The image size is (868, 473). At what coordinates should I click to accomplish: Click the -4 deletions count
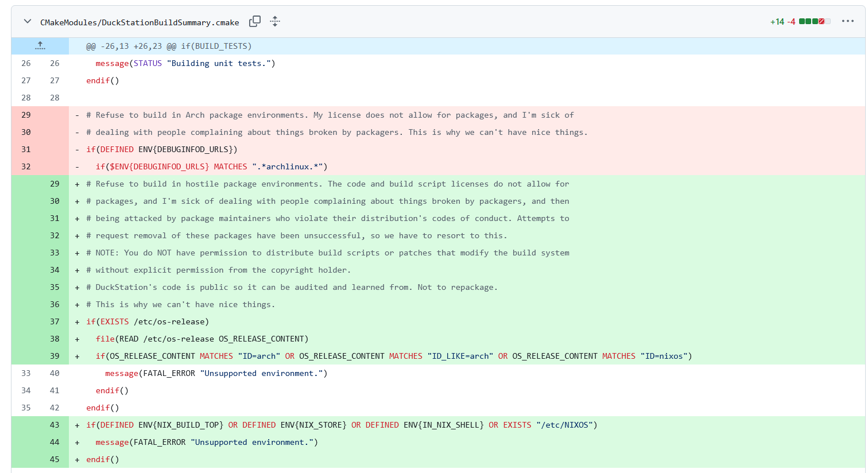[x=791, y=22]
